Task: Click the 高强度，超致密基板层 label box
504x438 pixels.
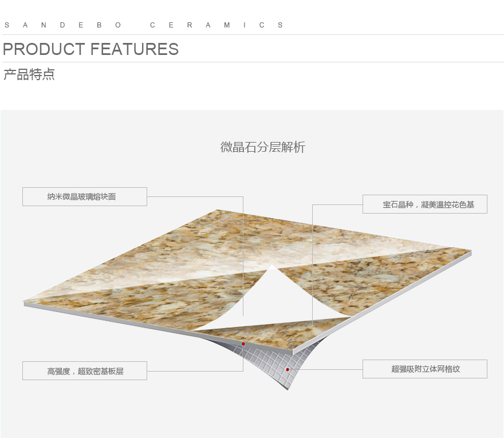Action: click(85, 371)
